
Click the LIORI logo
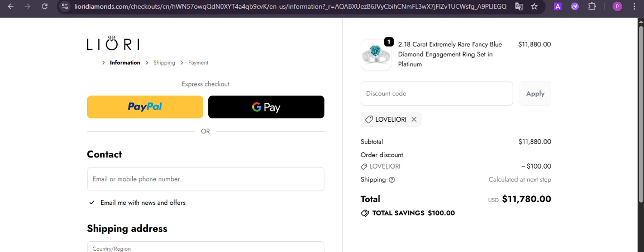(113, 43)
